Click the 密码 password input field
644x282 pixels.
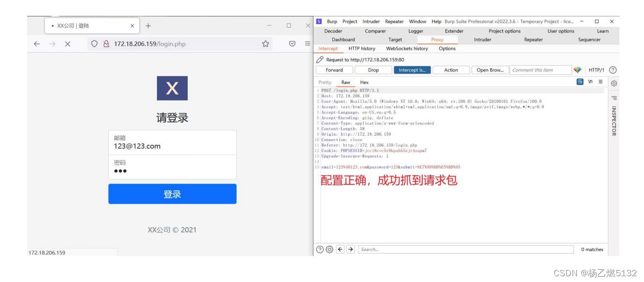tap(172, 167)
